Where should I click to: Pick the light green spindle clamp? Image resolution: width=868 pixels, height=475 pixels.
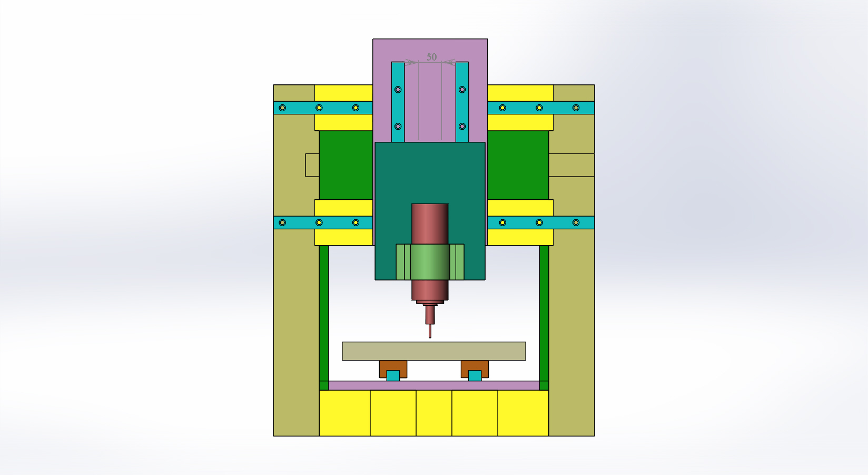(x=430, y=261)
